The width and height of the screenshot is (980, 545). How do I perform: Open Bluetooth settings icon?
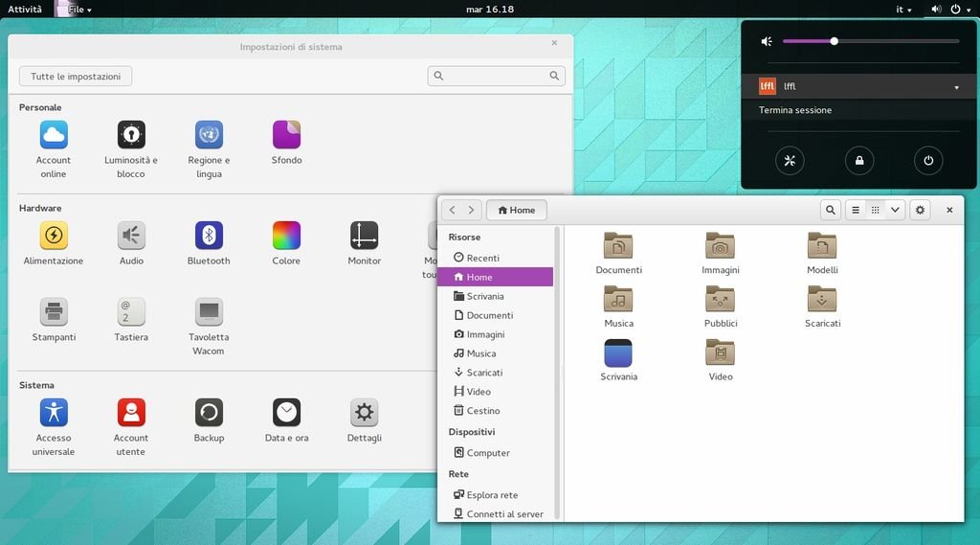(x=209, y=236)
